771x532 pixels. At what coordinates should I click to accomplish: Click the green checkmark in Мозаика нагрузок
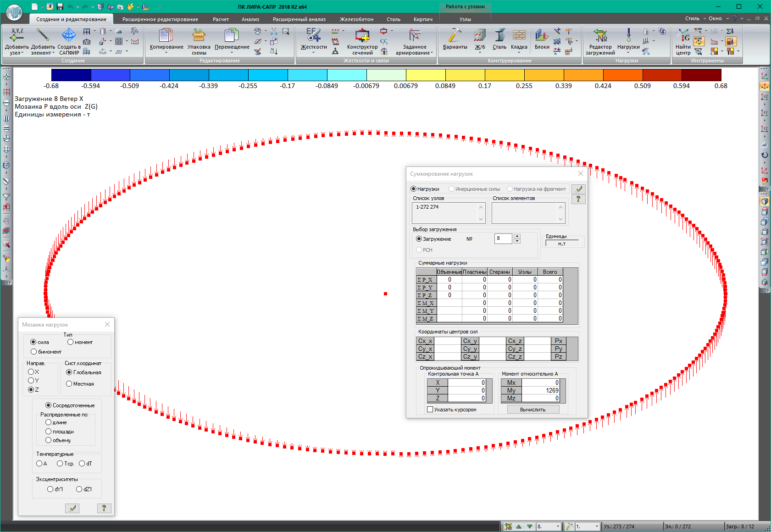tap(72, 508)
